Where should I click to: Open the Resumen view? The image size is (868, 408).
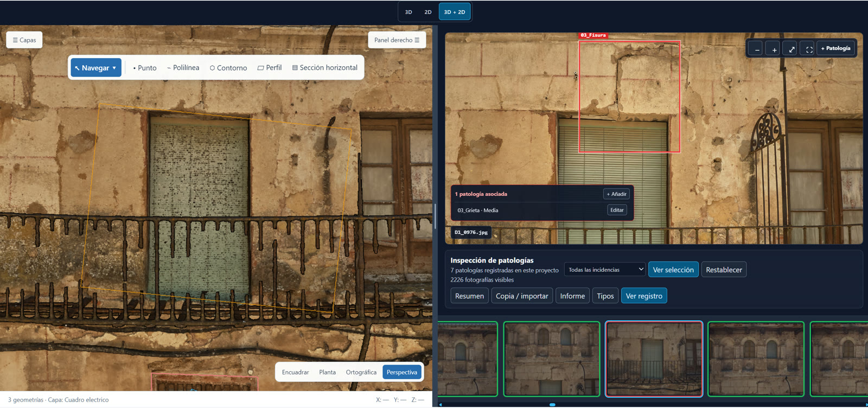point(469,296)
